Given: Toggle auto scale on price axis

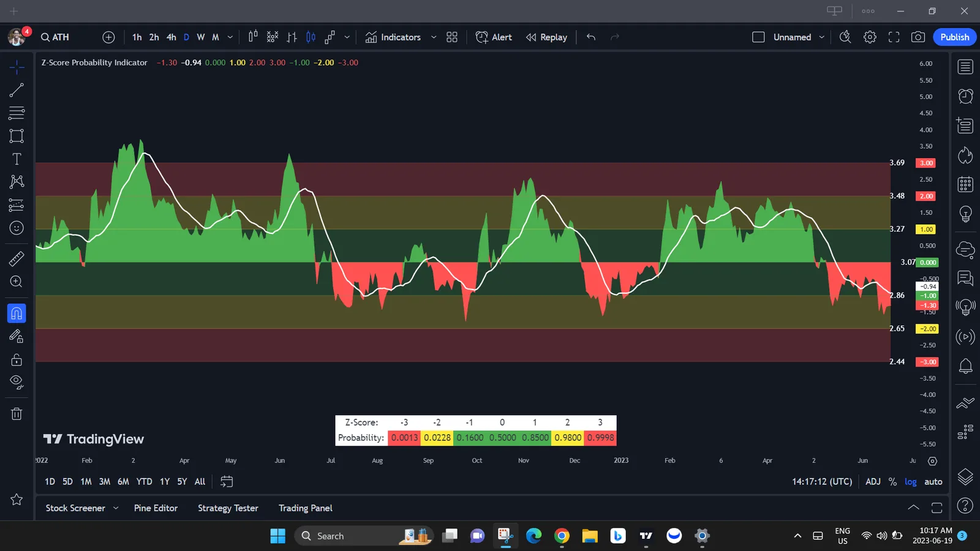Looking at the screenshot, I should click(x=933, y=482).
